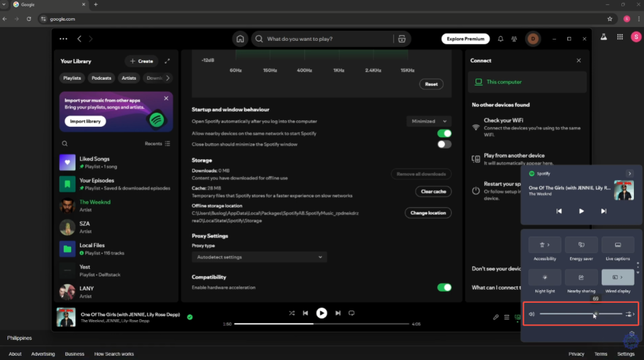
Task: Click now playing album art thumbnail
Action: (65, 317)
